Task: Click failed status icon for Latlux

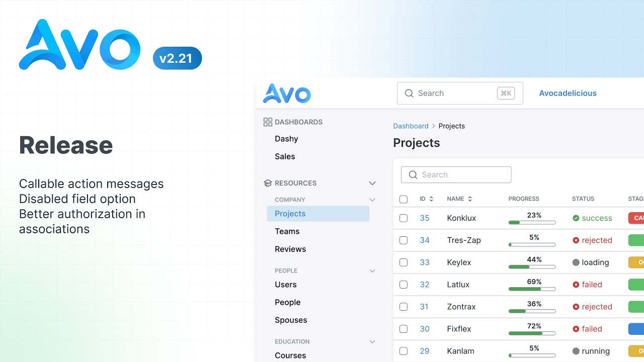Action: point(576,285)
